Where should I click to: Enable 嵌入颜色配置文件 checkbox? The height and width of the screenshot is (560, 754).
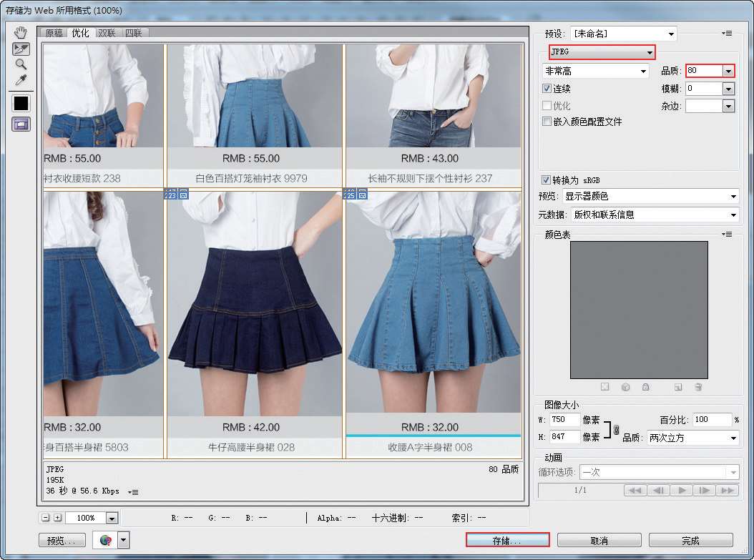pyautogui.click(x=547, y=122)
